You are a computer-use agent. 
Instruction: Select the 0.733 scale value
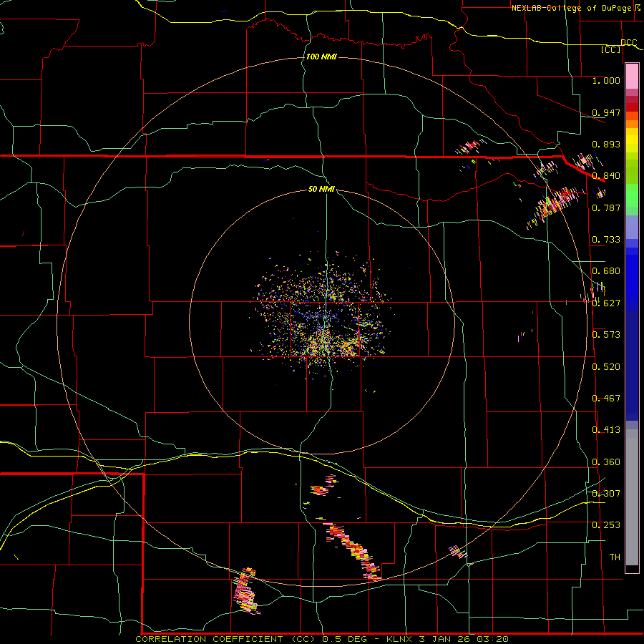coord(606,239)
